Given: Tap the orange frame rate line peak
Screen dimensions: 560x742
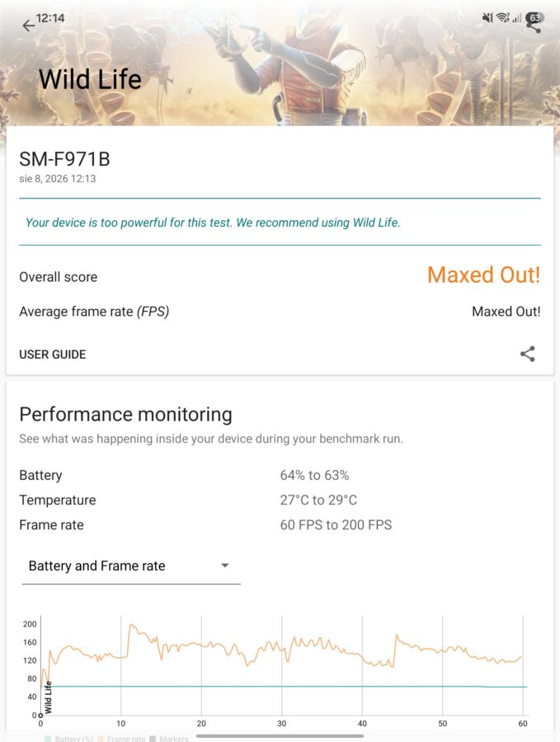Looking at the screenshot, I should (132, 626).
